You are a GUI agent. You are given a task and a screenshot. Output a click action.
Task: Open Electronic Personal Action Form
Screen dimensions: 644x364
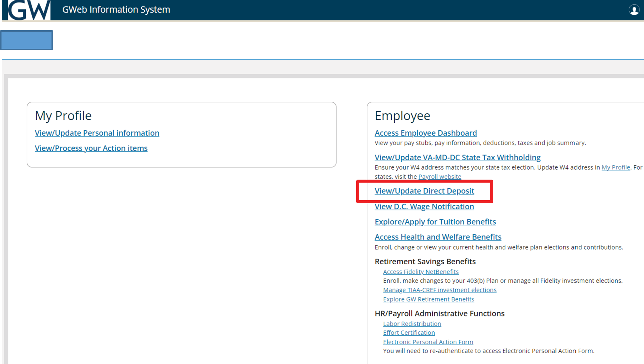click(x=428, y=342)
